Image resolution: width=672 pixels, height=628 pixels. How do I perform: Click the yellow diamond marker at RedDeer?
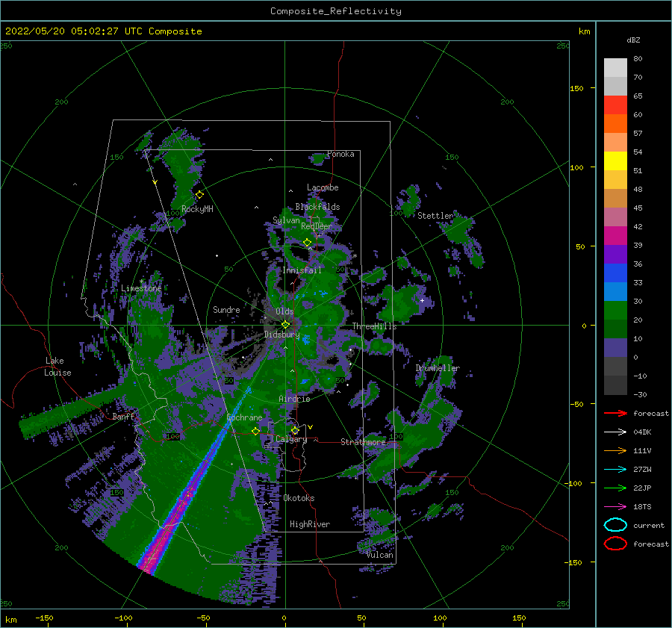click(x=307, y=243)
